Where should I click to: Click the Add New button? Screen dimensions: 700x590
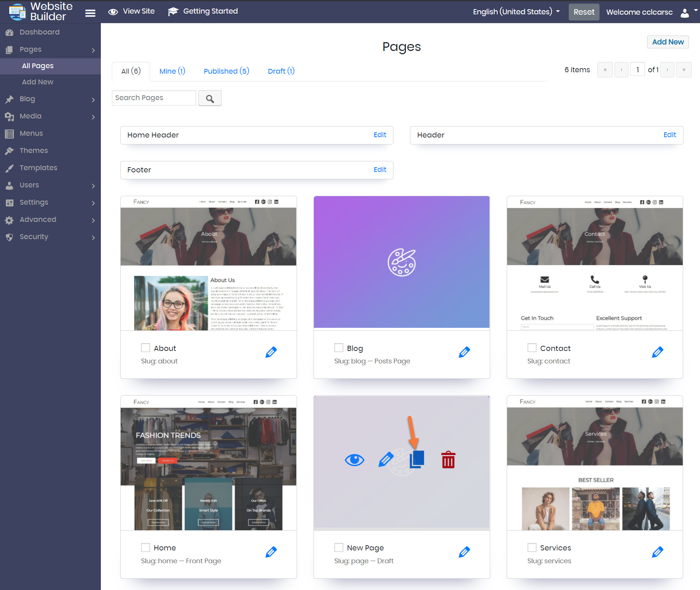[668, 42]
